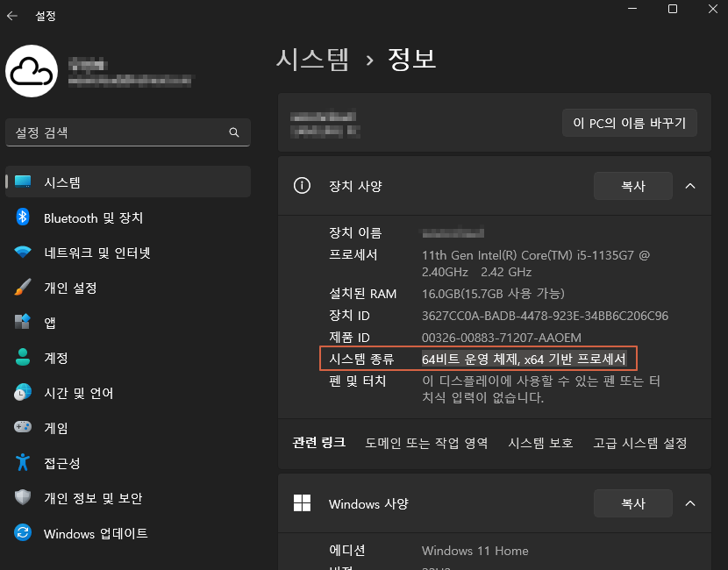Click the back arrow icon
The width and height of the screenshot is (728, 570).
point(12,16)
